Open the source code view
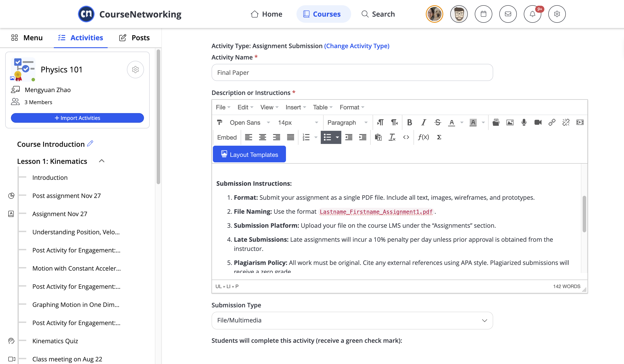The image size is (624, 364). 406,137
